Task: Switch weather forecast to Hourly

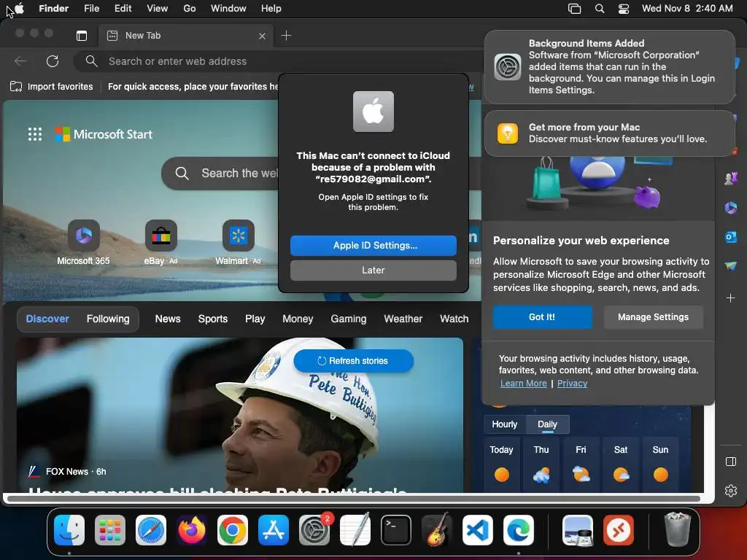Action: 505,424
